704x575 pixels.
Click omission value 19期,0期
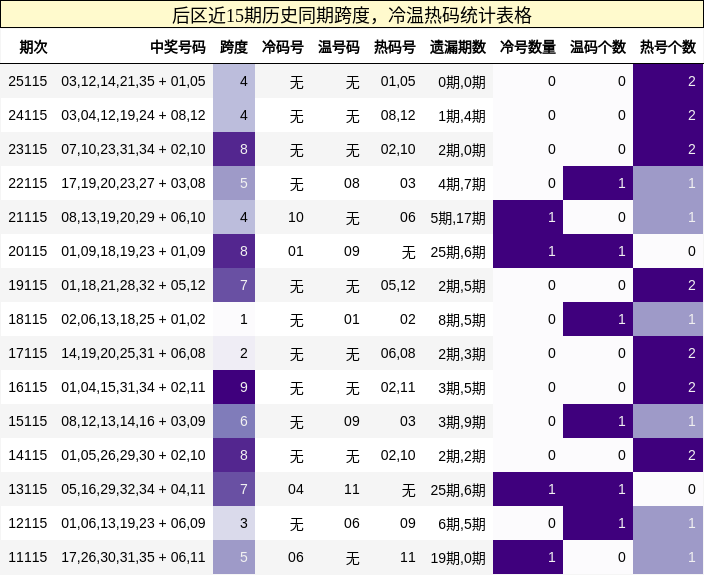458,557
